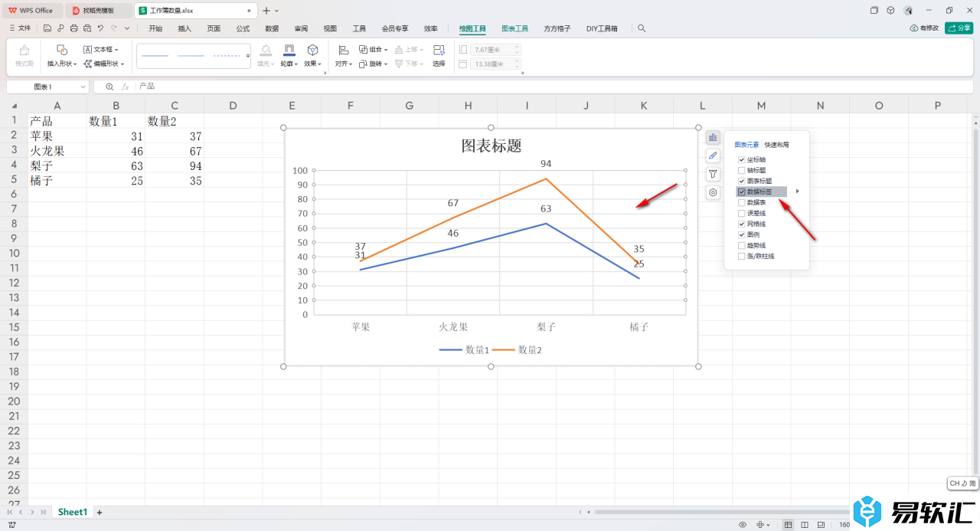
Task: Click the add new sheet plus icon
Action: click(99, 512)
